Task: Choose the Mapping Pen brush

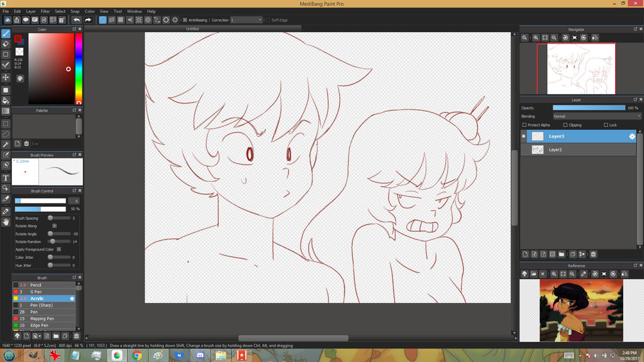Action: pyautogui.click(x=42, y=319)
